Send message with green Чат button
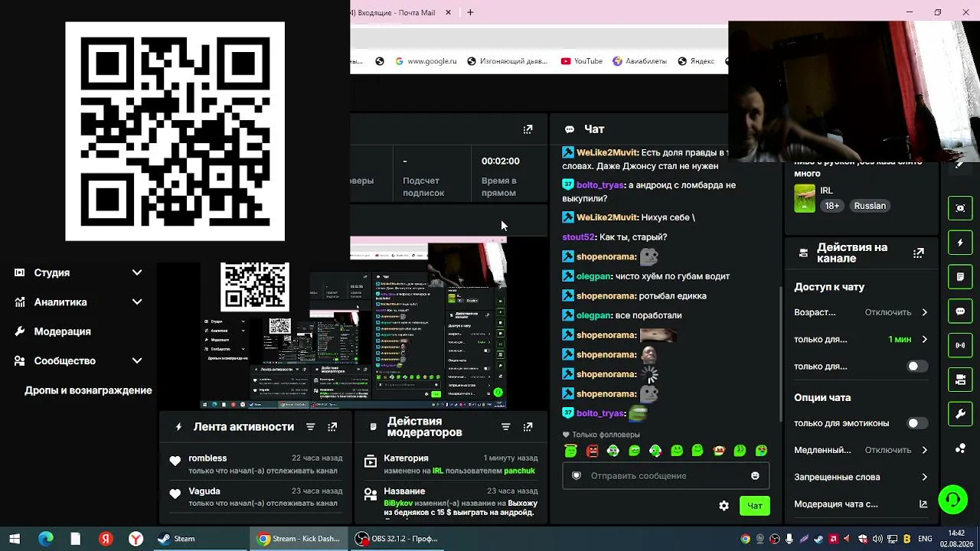Image resolution: width=980 pixels, height=551 pixels. click(x=755, y=506)
